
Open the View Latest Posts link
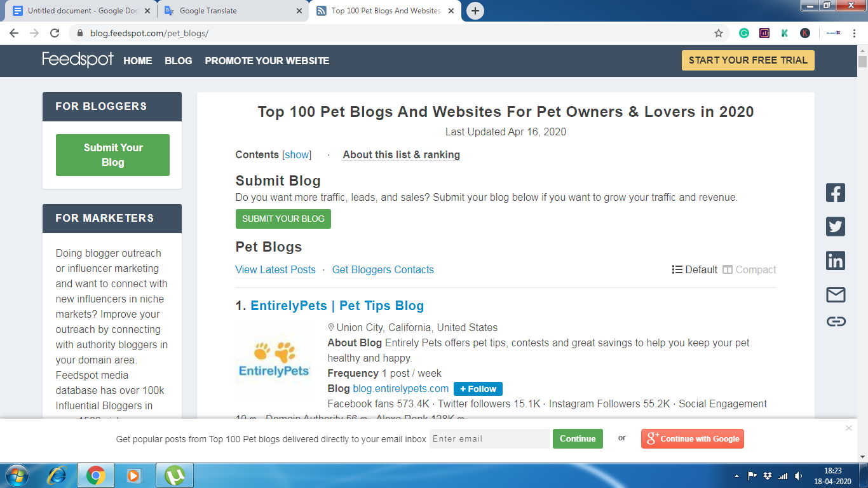[x=275, y=269]
